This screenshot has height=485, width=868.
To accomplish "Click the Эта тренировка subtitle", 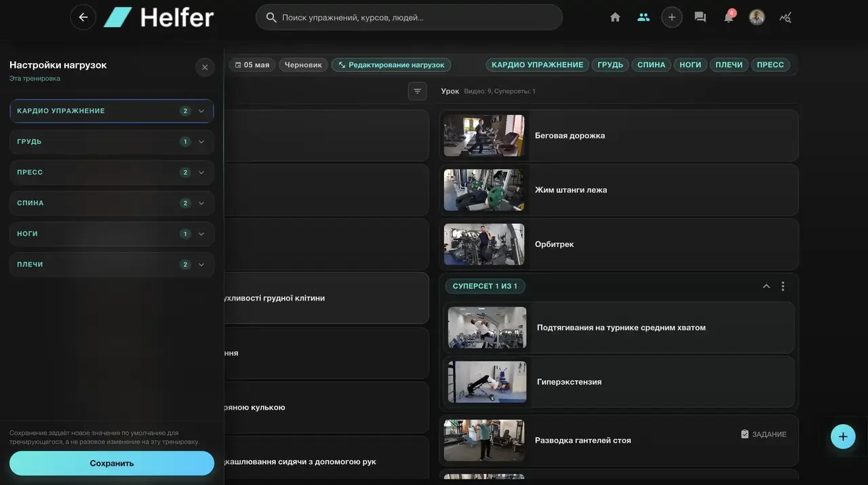I will 35,79.
